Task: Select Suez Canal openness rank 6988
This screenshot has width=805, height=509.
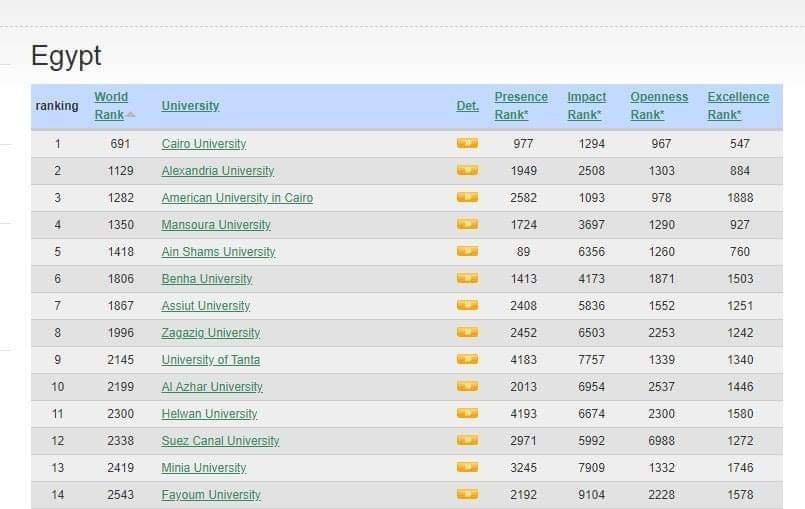Action: tap(661, 441)
